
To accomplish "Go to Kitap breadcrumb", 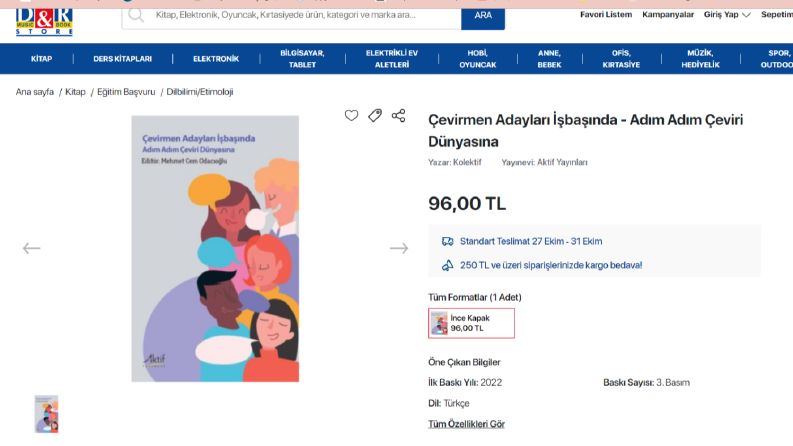I will pyautogui.click(x=75, y=92).
